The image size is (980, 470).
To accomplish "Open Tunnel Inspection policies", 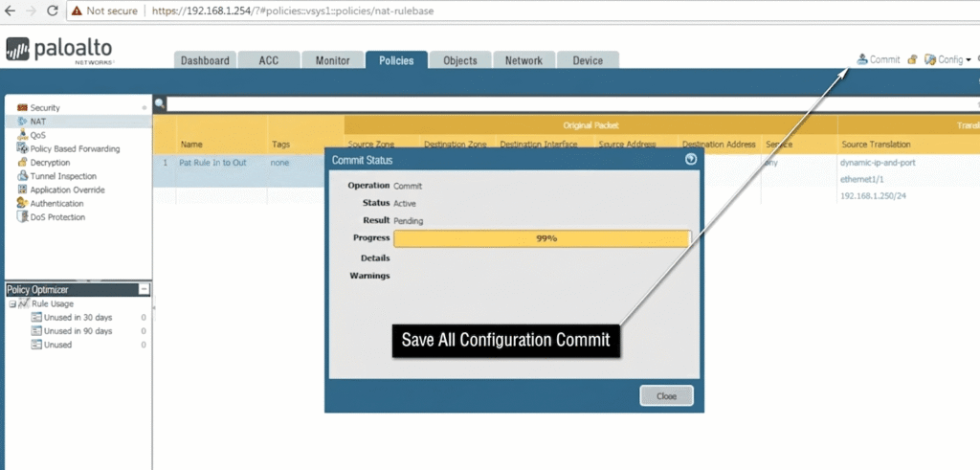I will [63, 176].
